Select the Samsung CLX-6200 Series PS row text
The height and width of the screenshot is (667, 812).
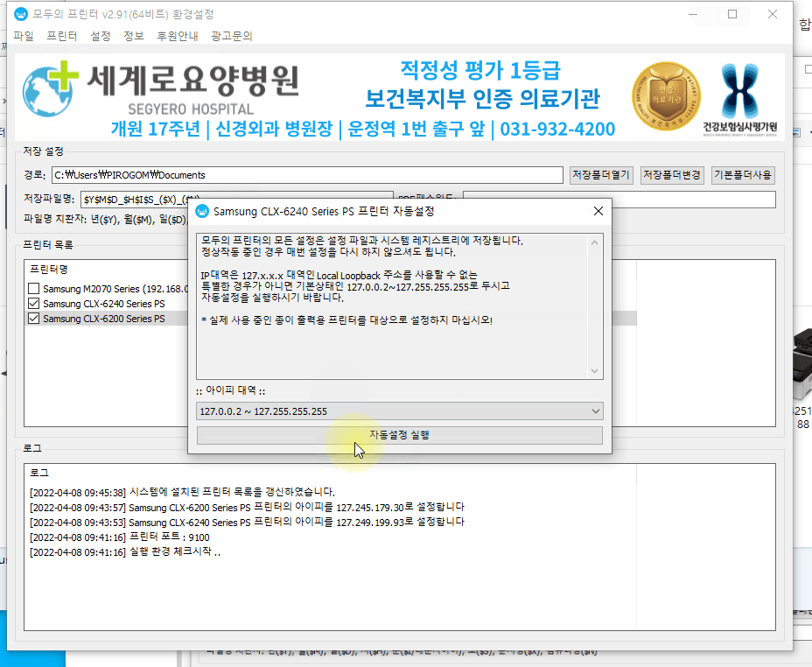[x=103, y=319]
